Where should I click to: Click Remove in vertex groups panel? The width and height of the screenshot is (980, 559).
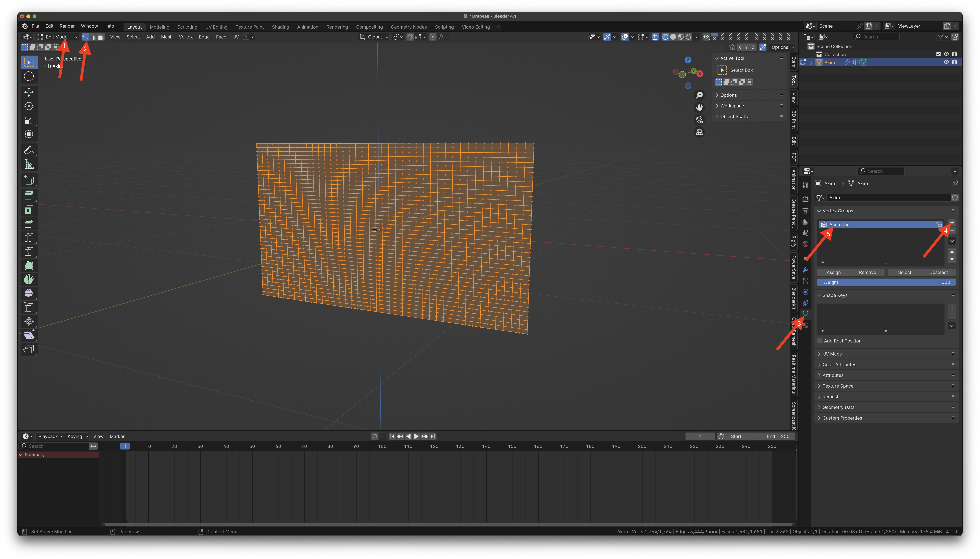coord(867,273)
